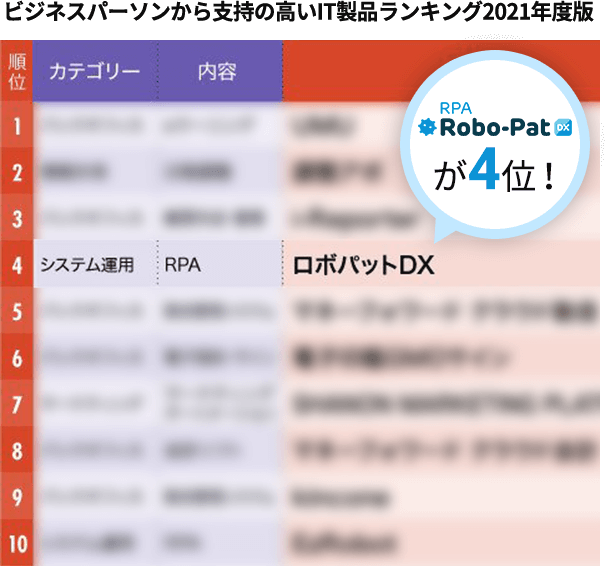The height and width of the screenshot is (566, 612).
Task: Click rank number 5
Action: (17, 311)
